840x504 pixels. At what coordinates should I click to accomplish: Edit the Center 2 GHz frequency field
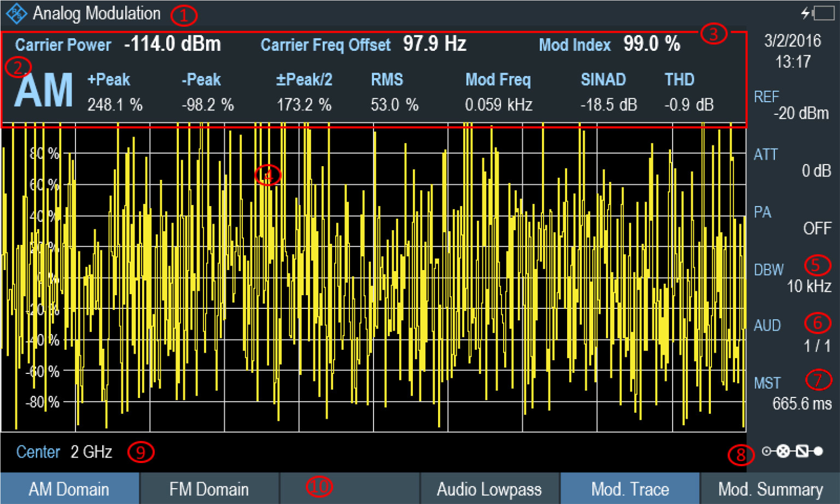(x=64, y=452)
